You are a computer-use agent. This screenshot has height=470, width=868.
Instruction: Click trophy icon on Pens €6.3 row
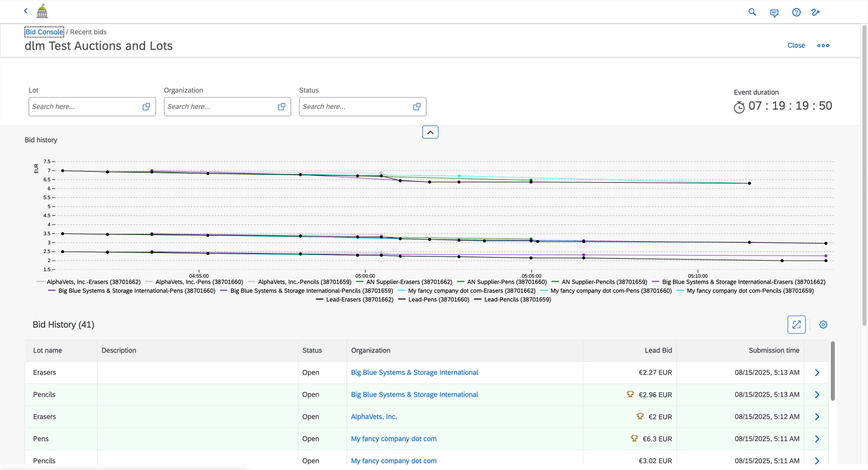634,438
